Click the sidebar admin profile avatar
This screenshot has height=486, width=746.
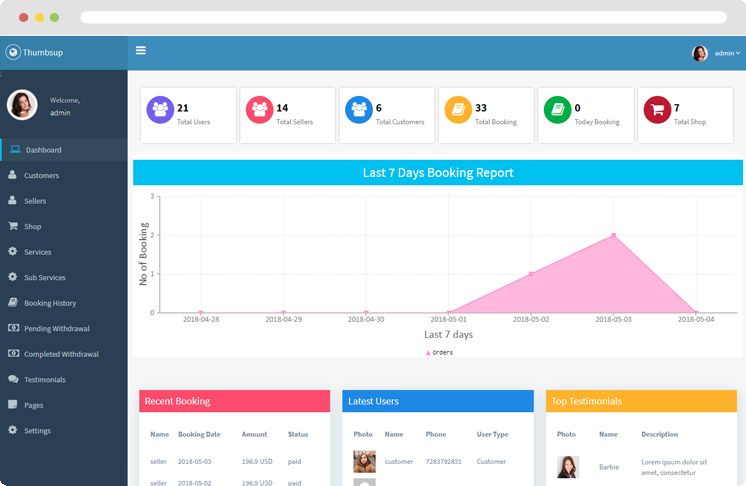click(22, 105)
